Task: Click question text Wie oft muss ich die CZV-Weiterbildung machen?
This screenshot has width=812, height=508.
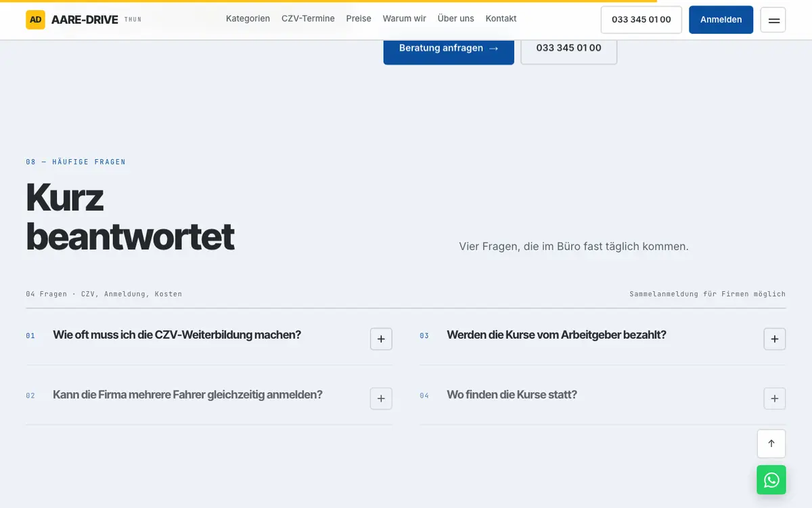Action: (177, 335)
